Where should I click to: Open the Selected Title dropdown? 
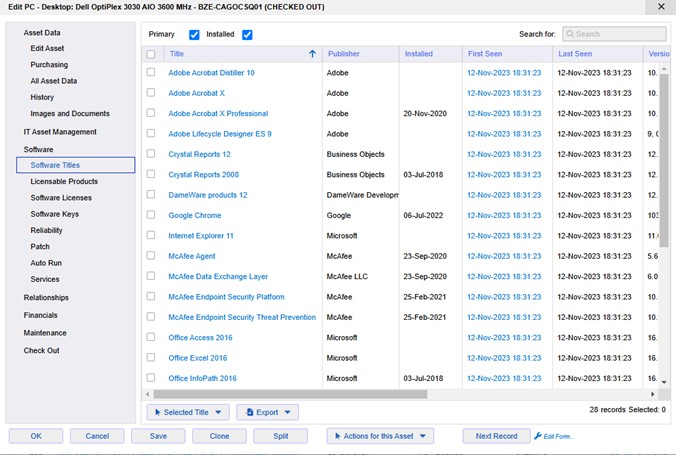pyautogui.click(x=188, y=412)
